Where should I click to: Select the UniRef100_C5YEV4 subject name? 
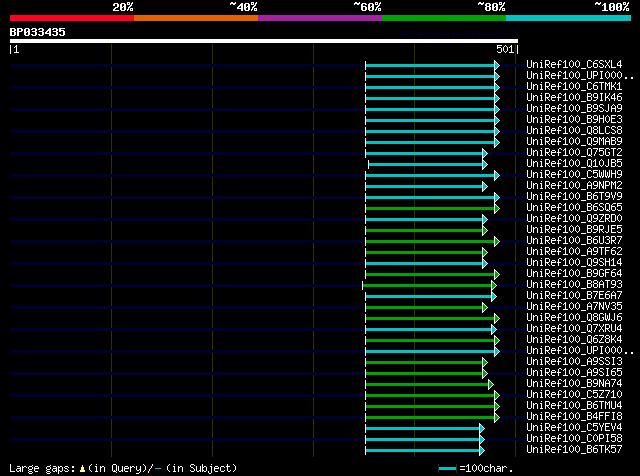click(574, 428)
